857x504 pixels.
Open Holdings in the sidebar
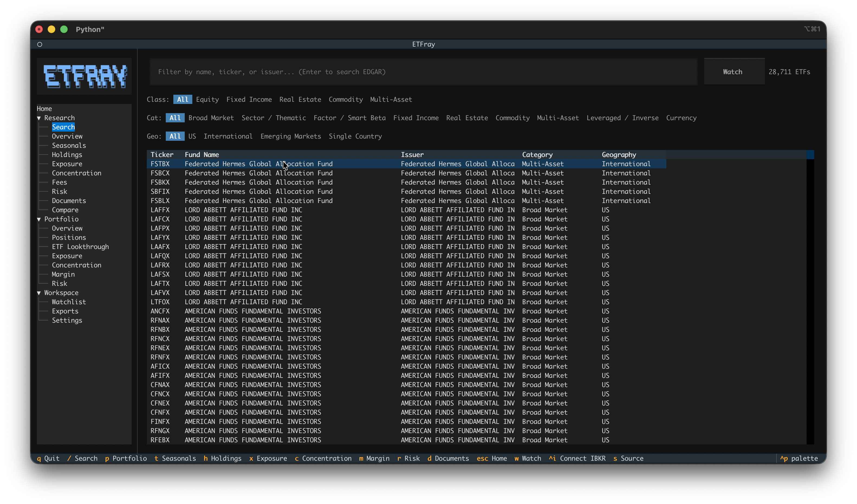point(67,155)
